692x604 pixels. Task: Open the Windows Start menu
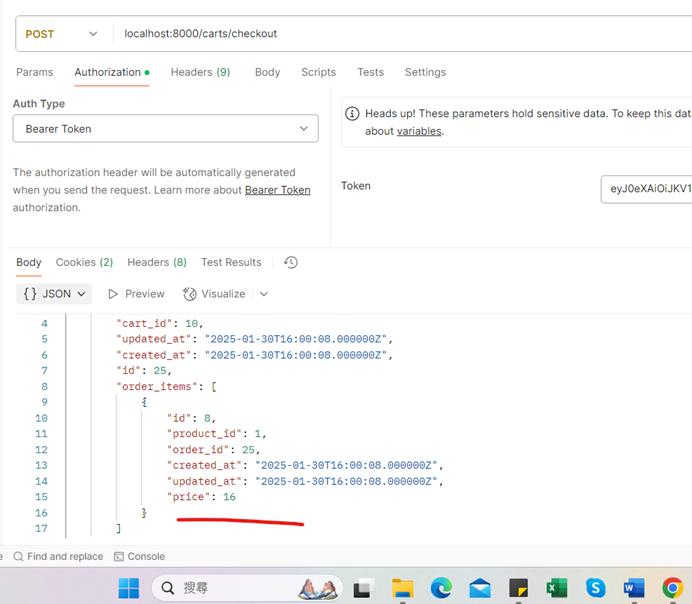(129, 588)
